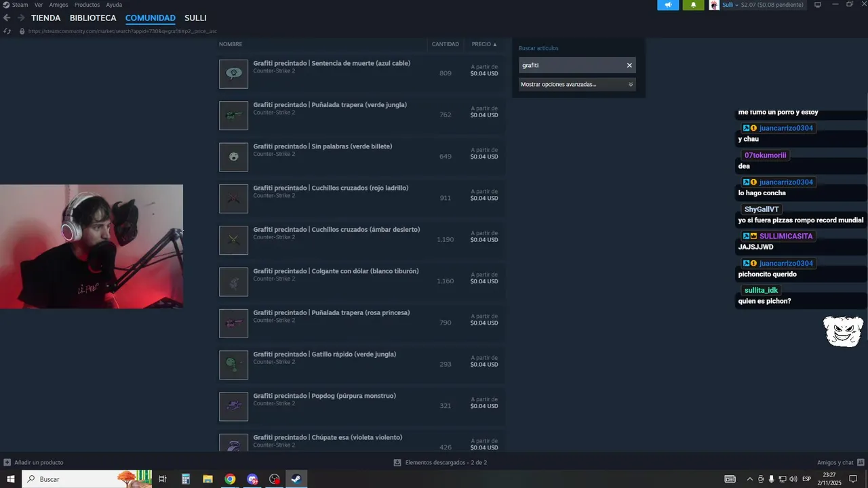868x488 pixels.
Task: Open Popdog (púrpura monstruo) thumbnail
Action: click(x=233, y=406)
